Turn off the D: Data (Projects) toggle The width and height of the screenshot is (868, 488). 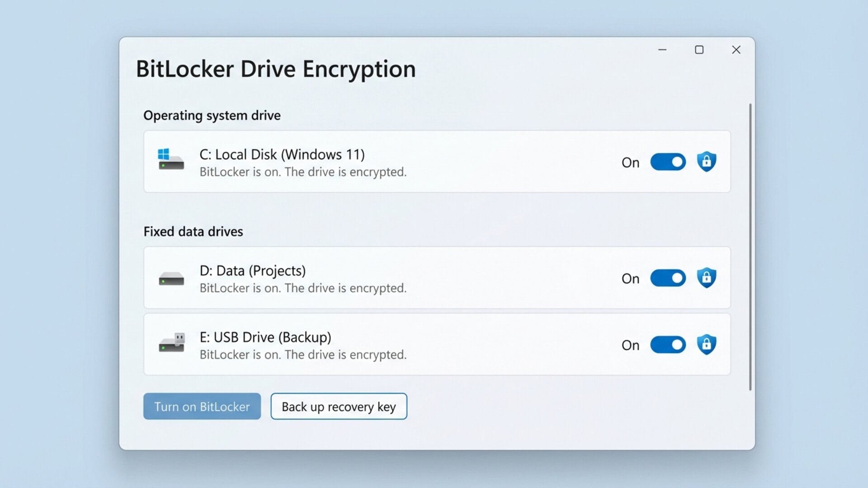[x=668, y=278]
